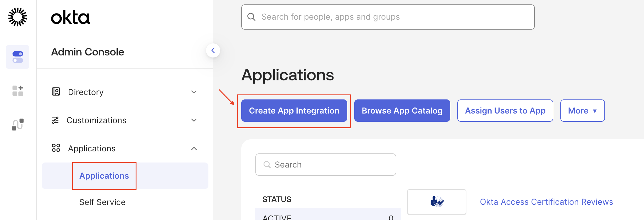Viewport: 644px width, 220px height.
Task: Click Create App Integration button
Action: pos(294,111)
